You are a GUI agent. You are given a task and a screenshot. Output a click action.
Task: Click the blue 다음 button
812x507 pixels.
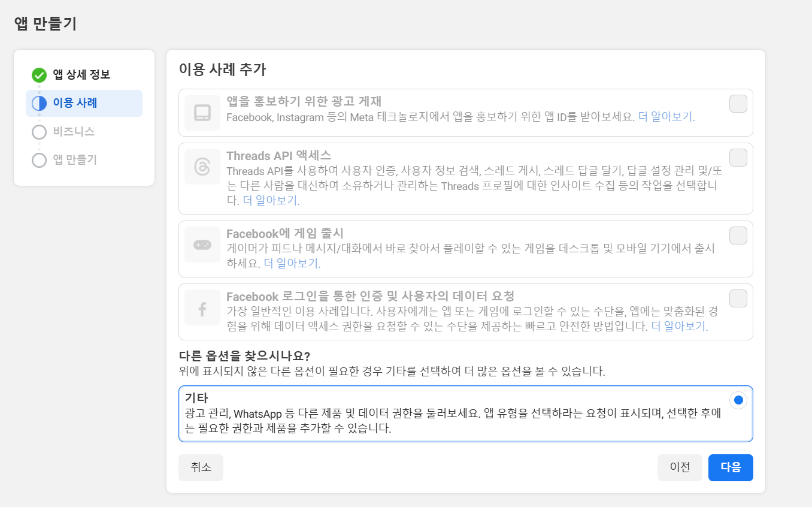point(731,467)
